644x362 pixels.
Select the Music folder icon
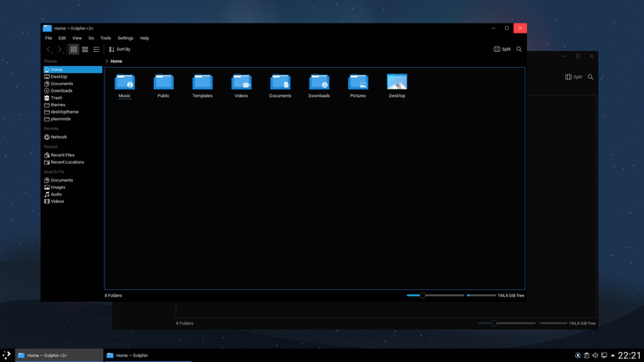pyautogui.click(x=125, y=82)
